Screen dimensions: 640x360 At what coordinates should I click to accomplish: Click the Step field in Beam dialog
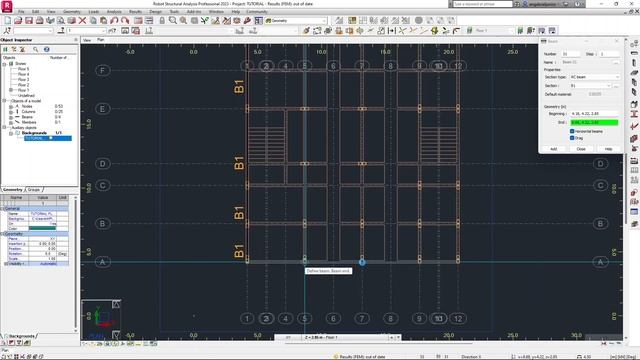pyautogui.click(x=609, y=54)
